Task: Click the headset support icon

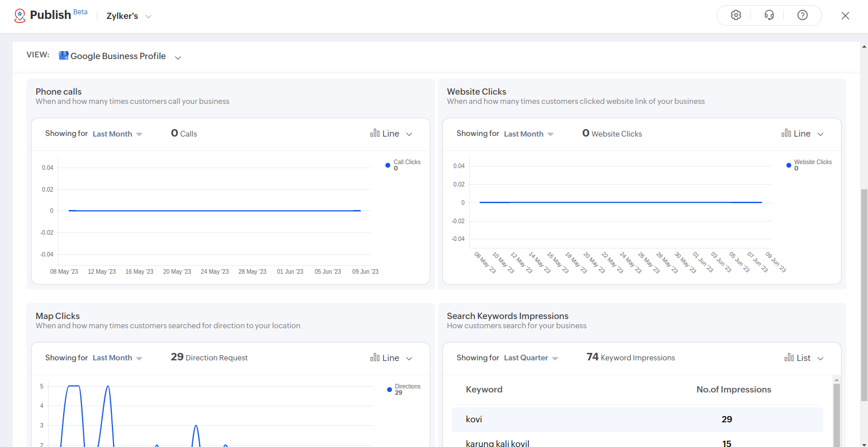Action: [x=769, y=15]
